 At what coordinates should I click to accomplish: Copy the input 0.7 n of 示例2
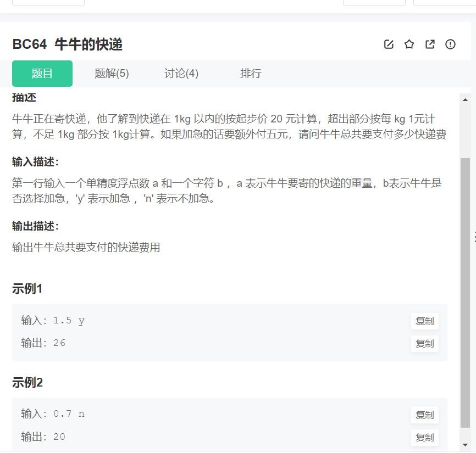coord(424,415)
